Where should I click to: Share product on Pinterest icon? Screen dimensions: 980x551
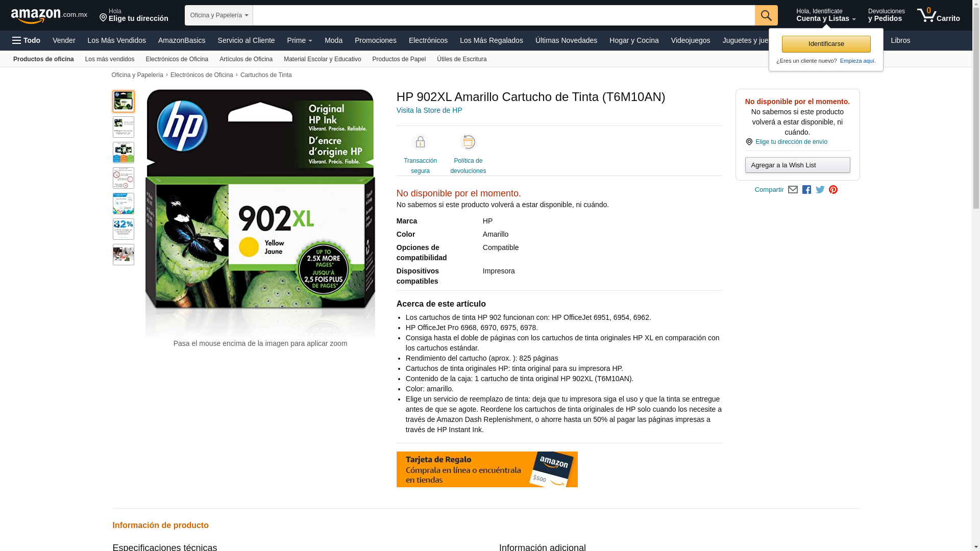pyautogui.click(x=834, y=190)
